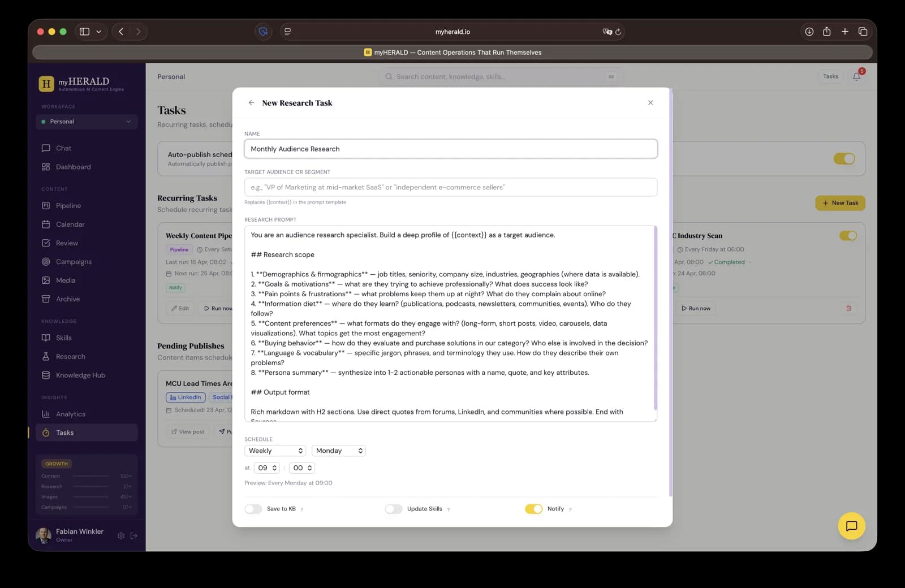Click the research prompt scrollbar
Image resolution: width=905 pixels, height=588 pixels.
click(655, 318)
